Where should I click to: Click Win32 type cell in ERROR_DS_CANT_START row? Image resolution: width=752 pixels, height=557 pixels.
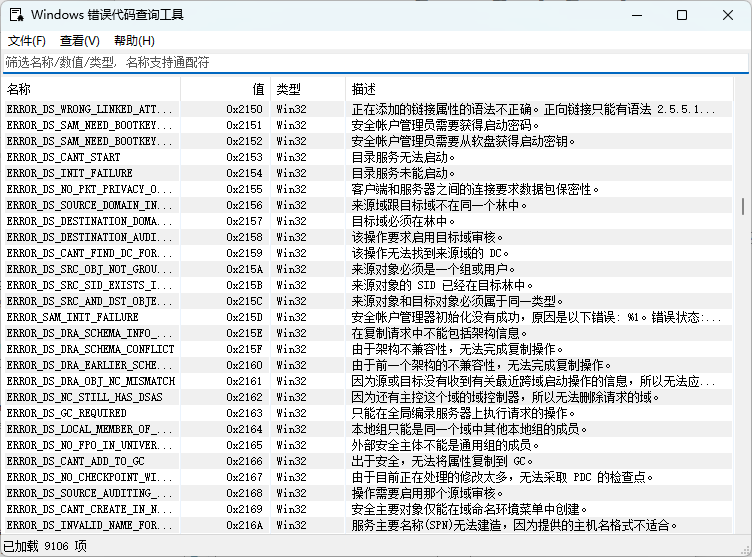pyautogui.click(x=292, y=157)
